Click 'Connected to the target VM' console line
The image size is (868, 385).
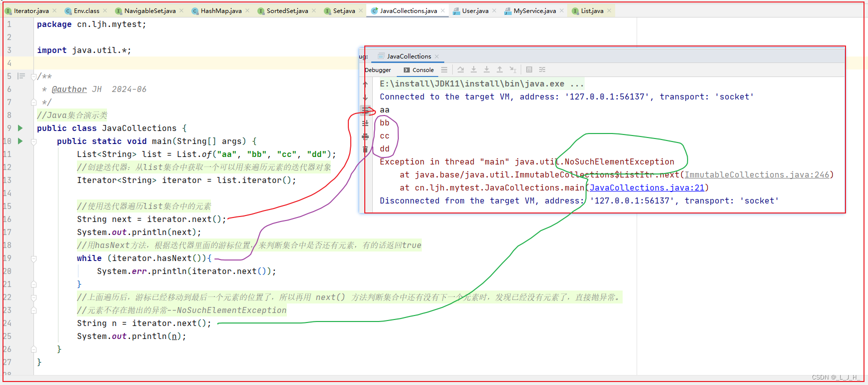pyautogui.click(x=567, y=96)
